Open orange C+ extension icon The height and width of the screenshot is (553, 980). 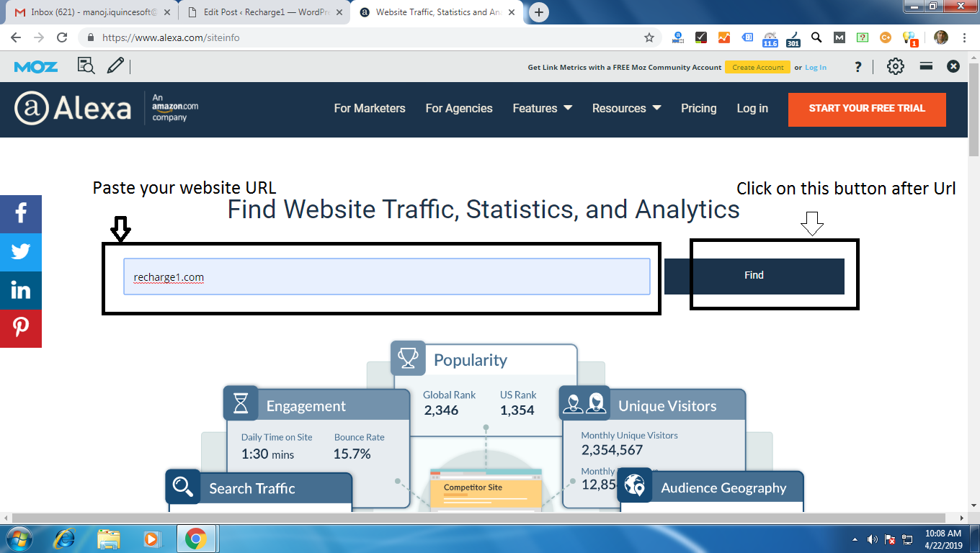[x=886, y=37]
